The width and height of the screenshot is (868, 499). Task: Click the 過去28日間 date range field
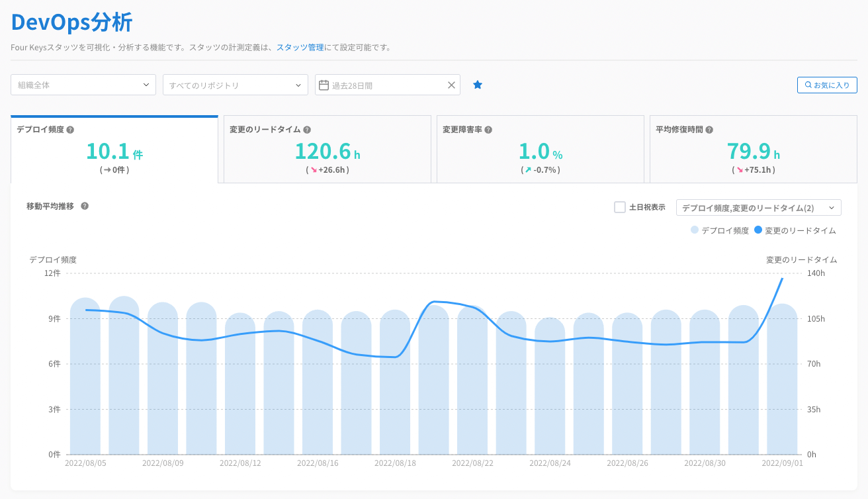(x=387, y=85)
